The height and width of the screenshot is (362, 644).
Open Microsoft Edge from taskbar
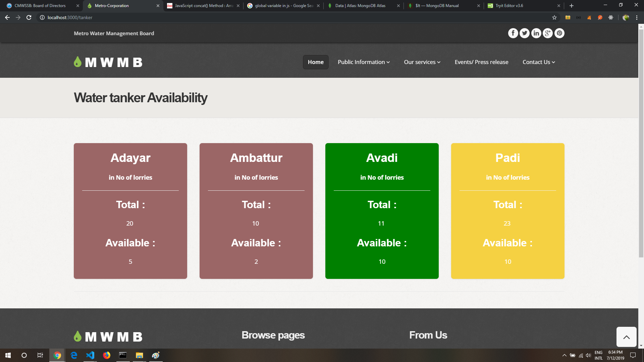click(x=74, y=355)
